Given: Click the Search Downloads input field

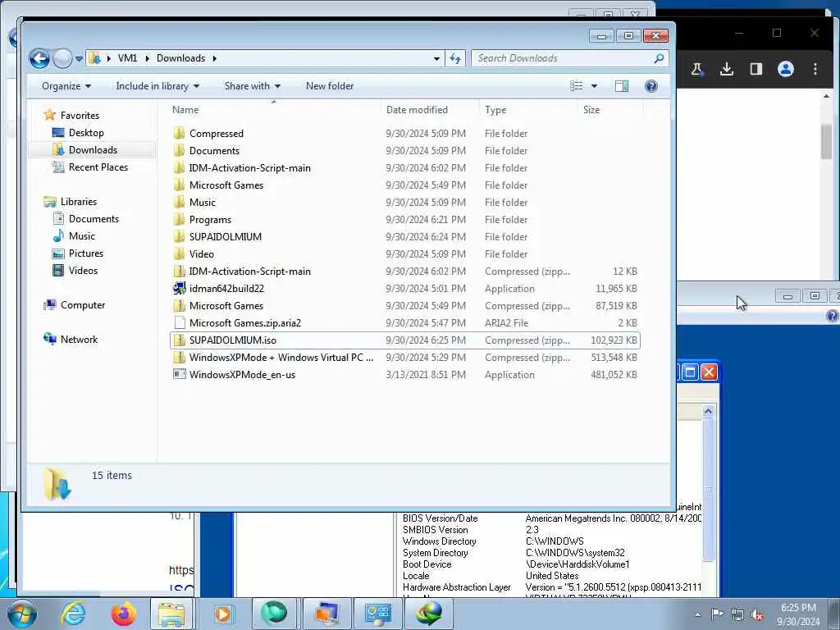Looking at the screenshot, I should 563,58.
